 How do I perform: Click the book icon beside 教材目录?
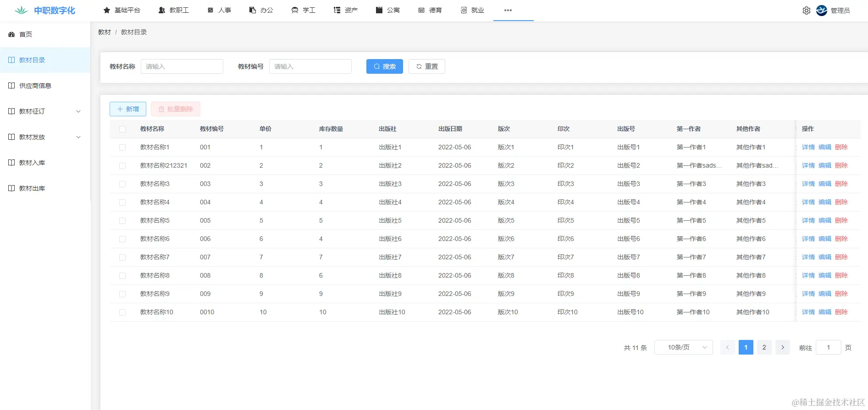11,60
